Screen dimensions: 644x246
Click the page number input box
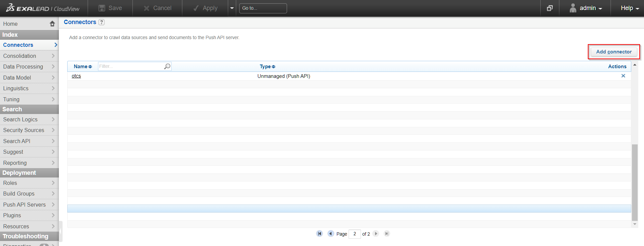point(355,234)
